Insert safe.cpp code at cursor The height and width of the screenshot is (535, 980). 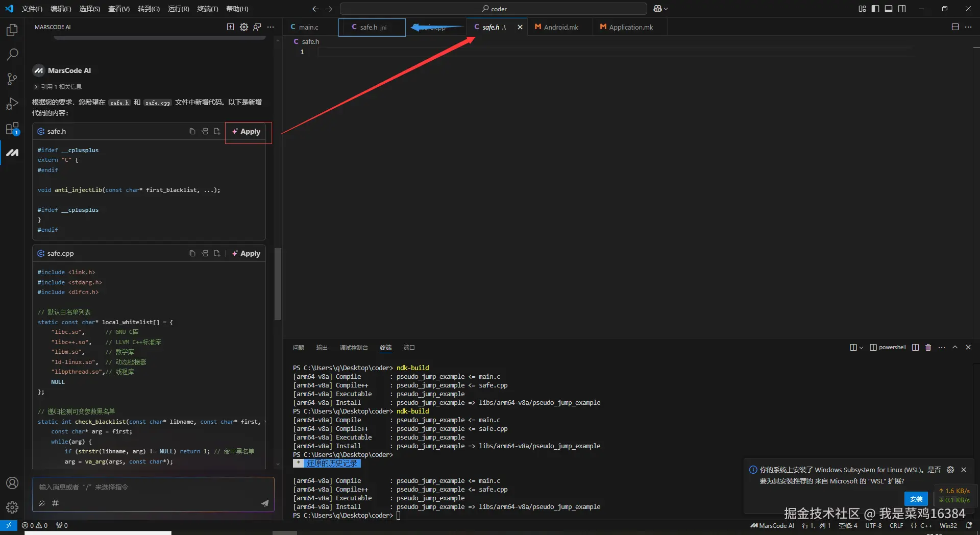tap(205, 253)
